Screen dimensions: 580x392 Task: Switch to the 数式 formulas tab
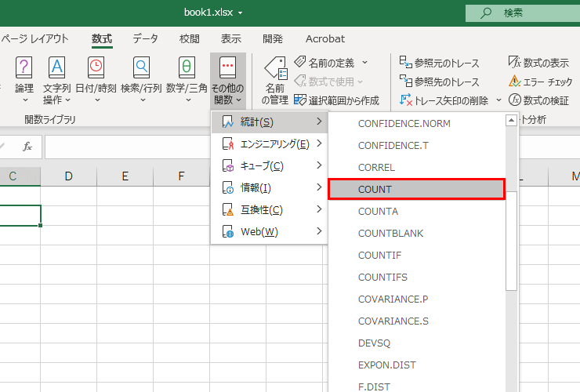102,38
